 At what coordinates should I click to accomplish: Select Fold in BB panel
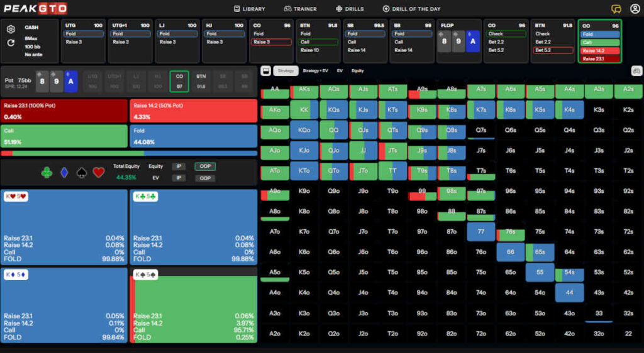(412, 34)
